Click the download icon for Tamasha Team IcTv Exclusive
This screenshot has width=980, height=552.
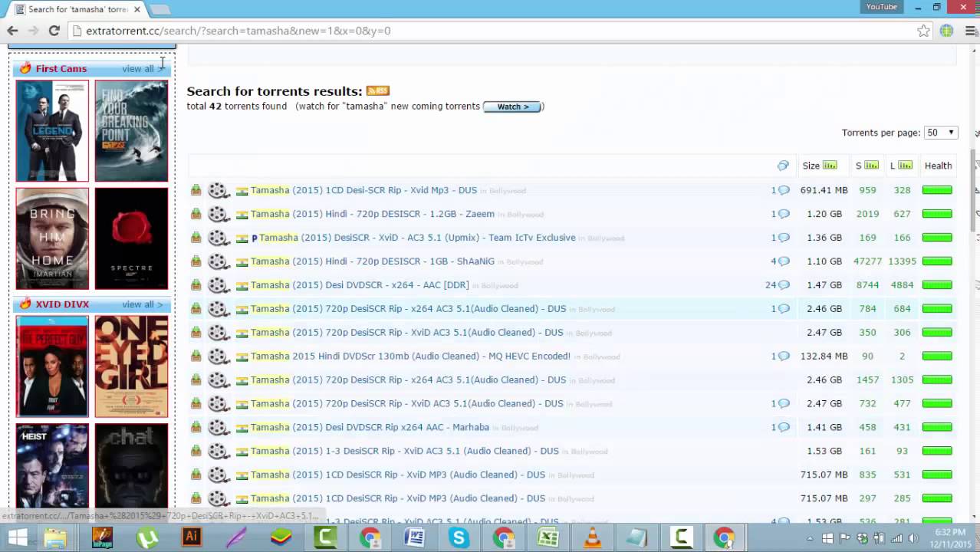point(196,238)
